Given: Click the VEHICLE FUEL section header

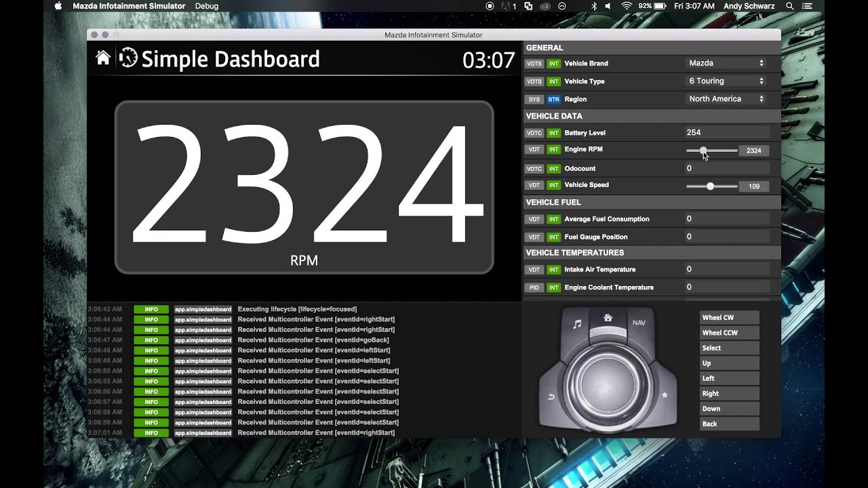Looking at the screenshot, I should [x=652, y=202].
